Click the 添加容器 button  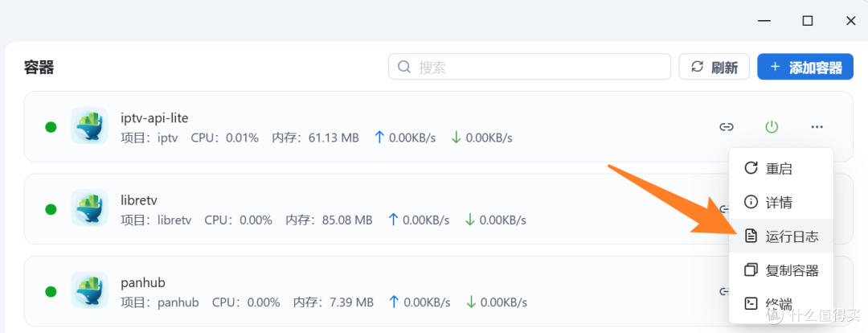tap(805, 68)
